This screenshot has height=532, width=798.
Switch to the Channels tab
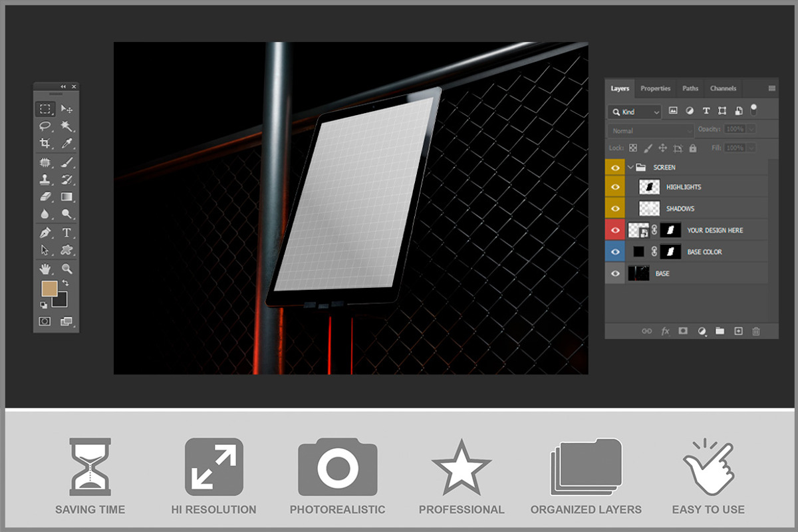coord(723,88)
